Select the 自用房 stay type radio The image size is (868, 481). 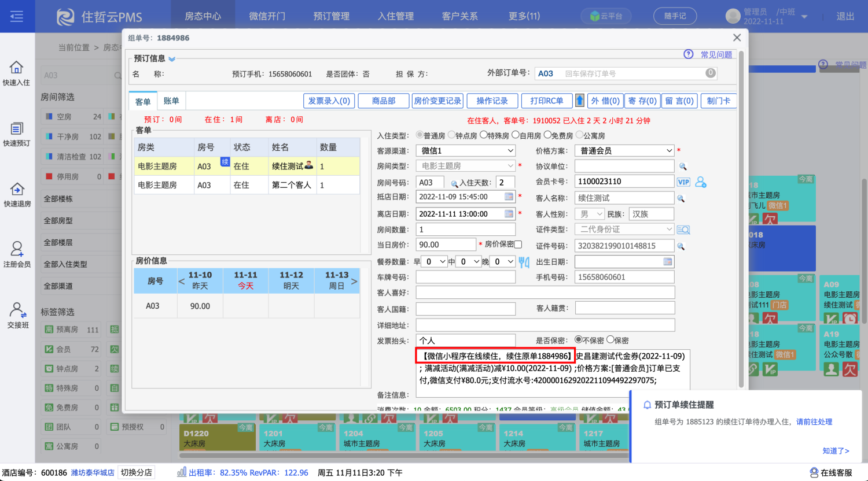[515, 135]
